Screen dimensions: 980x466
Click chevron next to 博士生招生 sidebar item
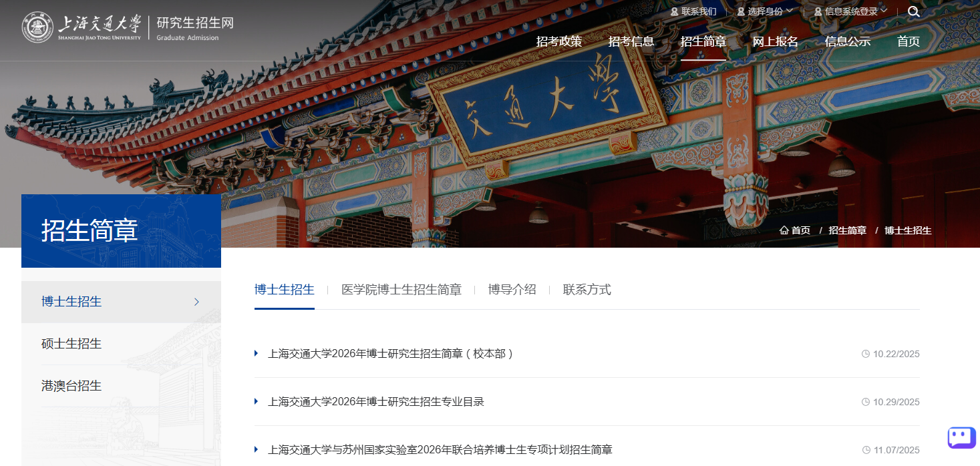point(196,302)
